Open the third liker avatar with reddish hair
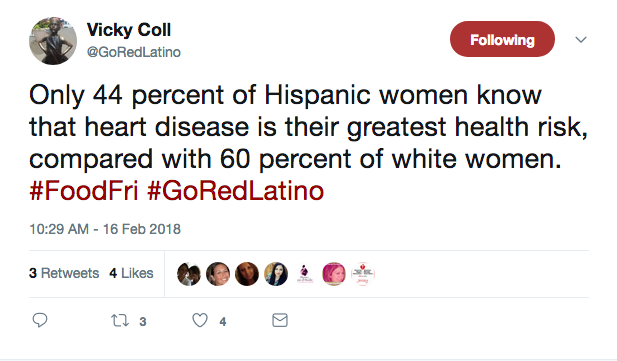 click(x=247, y=274)
